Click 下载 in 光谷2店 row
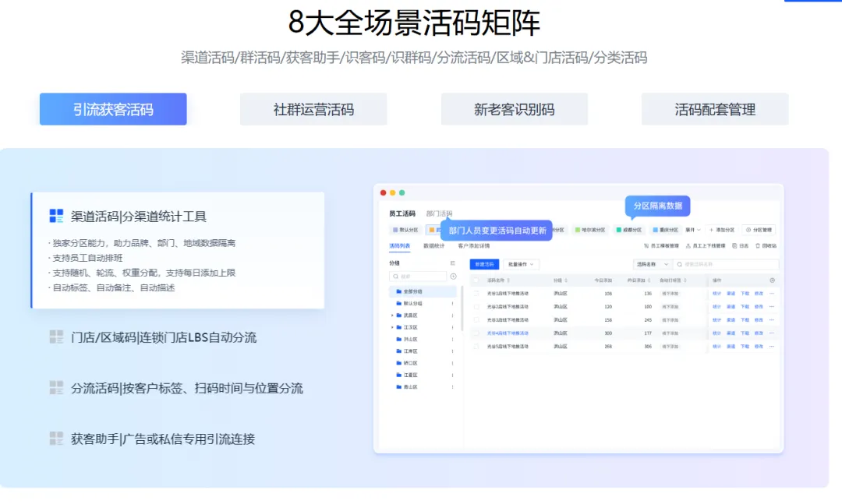 coord(745,306)
